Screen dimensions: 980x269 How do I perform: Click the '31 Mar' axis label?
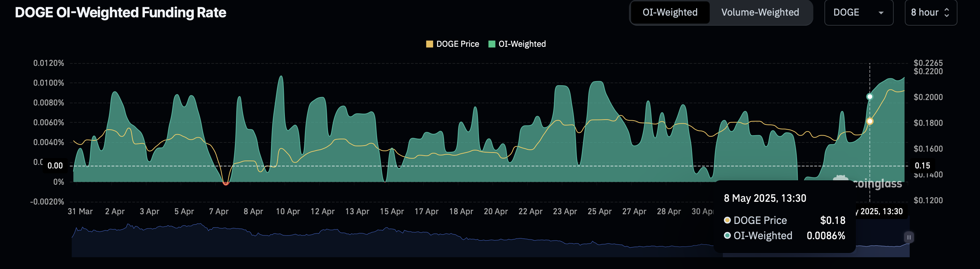click(80, 211)
